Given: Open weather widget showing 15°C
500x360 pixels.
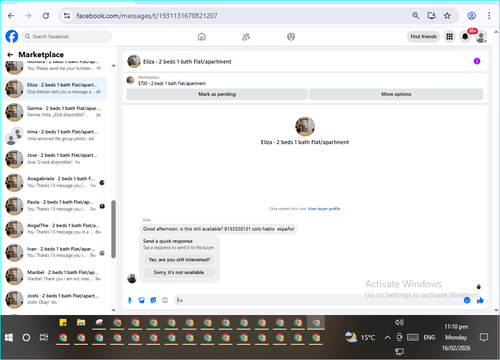Looking at the screenshot, I should click(x=360, y=338).
